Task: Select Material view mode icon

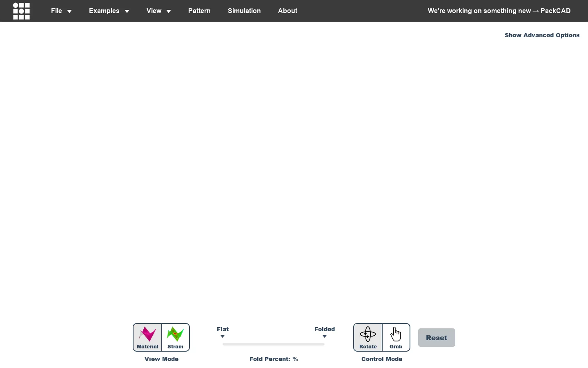Action: pyautogui.click(x=147, y=337)
